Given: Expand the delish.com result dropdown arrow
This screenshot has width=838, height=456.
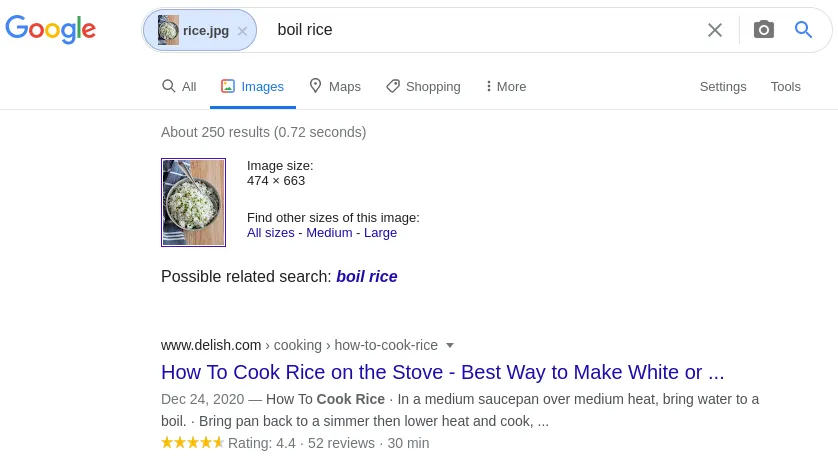Looking at the screenshot, I should 450,345.
